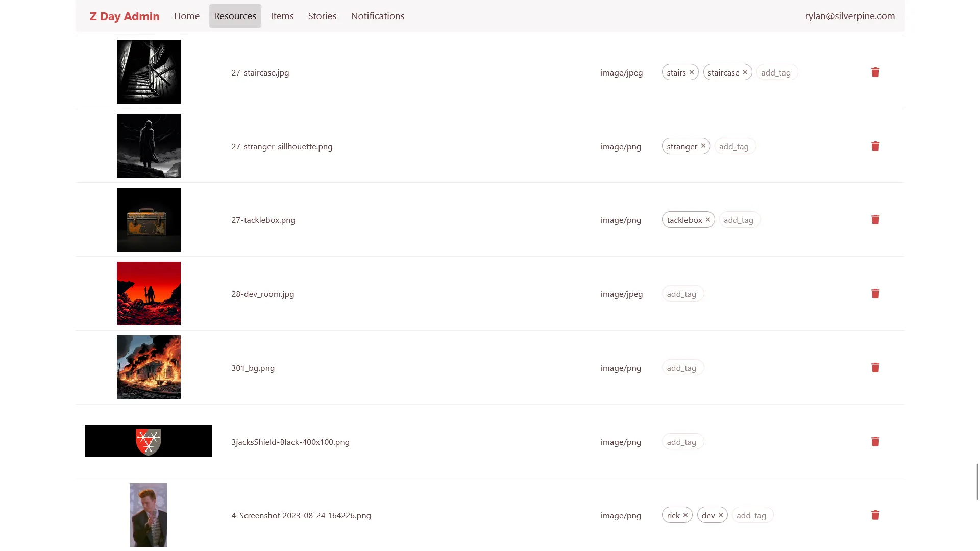Screen dimensions: 980x551
Task: Select the filename 28-dev_room.jpg
Action: tap(263, 294)
